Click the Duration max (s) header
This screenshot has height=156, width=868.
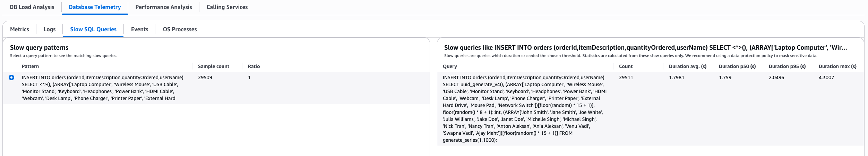tap(837, 66)
